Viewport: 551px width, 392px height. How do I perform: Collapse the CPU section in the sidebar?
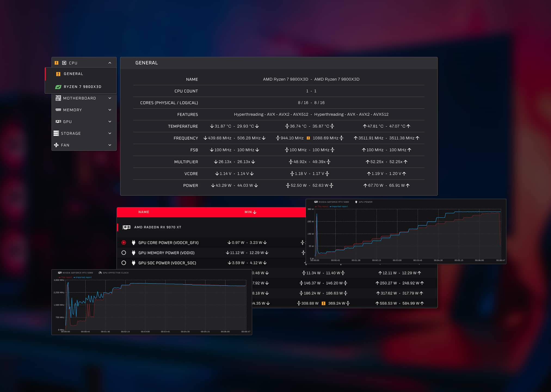pos(110,63)
